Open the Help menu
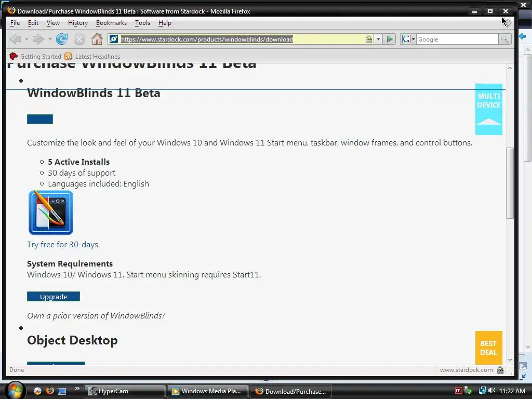The height and width of the screenshot is (399, 532). tap(165, 23)
